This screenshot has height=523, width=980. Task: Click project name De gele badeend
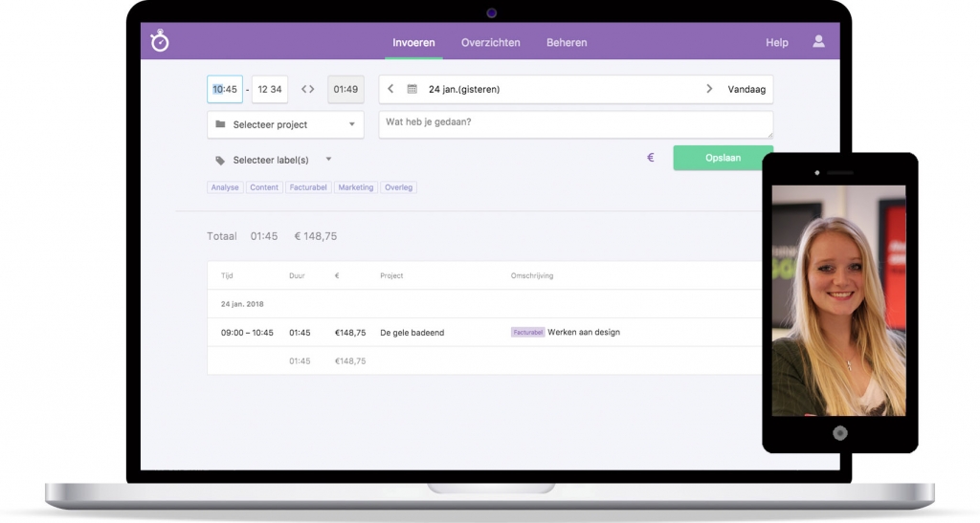tap(412, 333)
